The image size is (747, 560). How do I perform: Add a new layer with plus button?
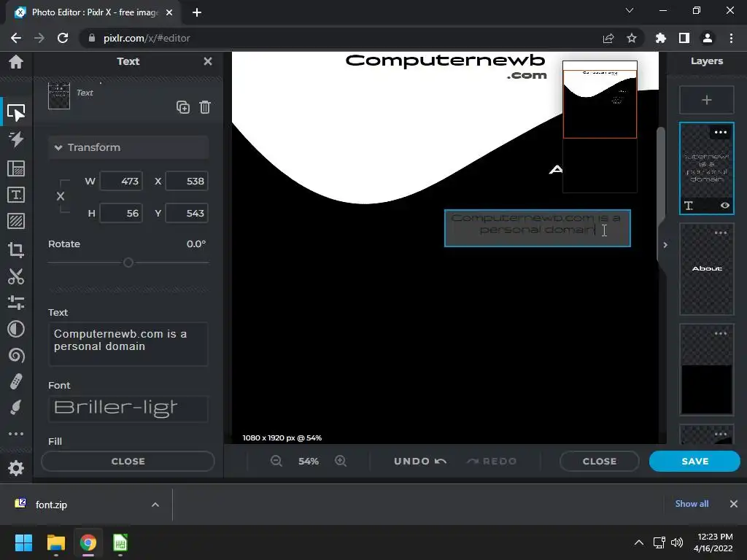pos(706,100)
